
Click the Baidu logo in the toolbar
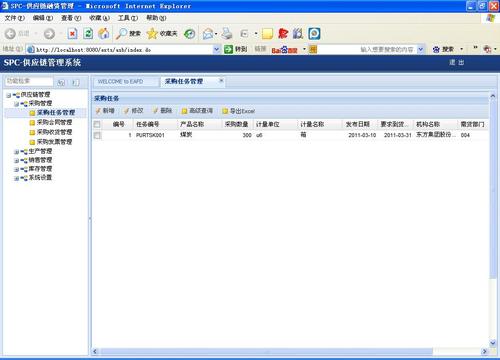(x=284, y=50)
